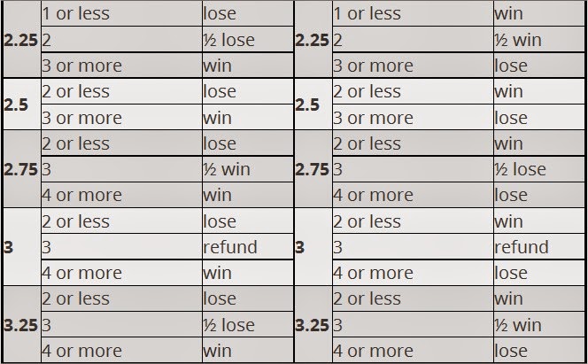
Task: Select the 3.25 line label in left table
Action: click(20, 325)
